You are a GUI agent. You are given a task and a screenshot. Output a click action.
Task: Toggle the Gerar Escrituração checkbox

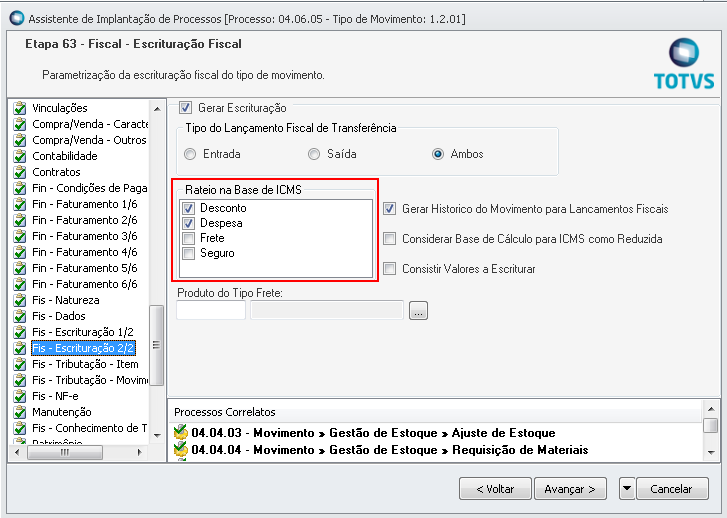tap(185, 108)
